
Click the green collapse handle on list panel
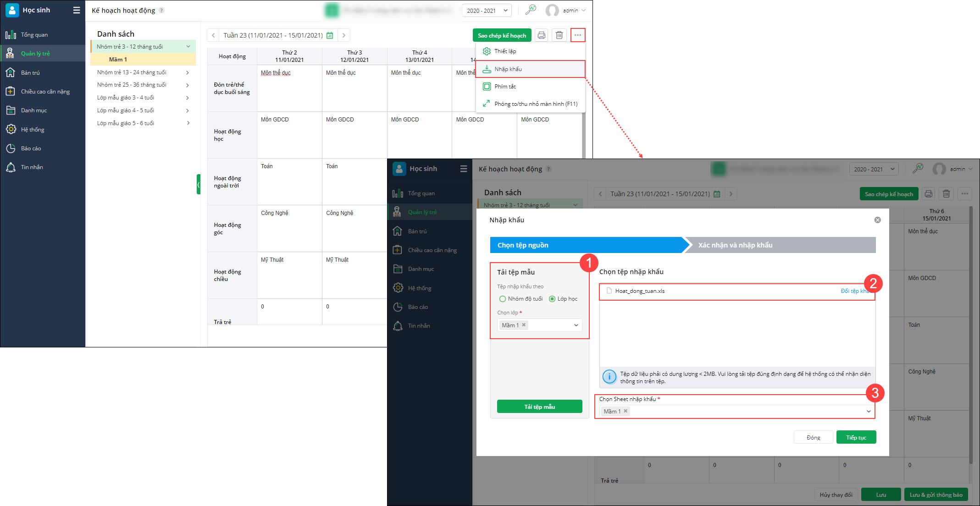(199, 184)
